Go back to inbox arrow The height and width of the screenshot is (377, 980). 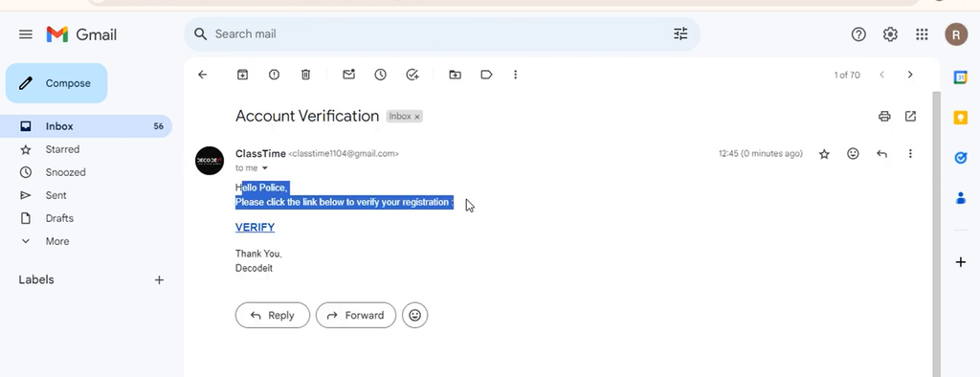(202, 75)
